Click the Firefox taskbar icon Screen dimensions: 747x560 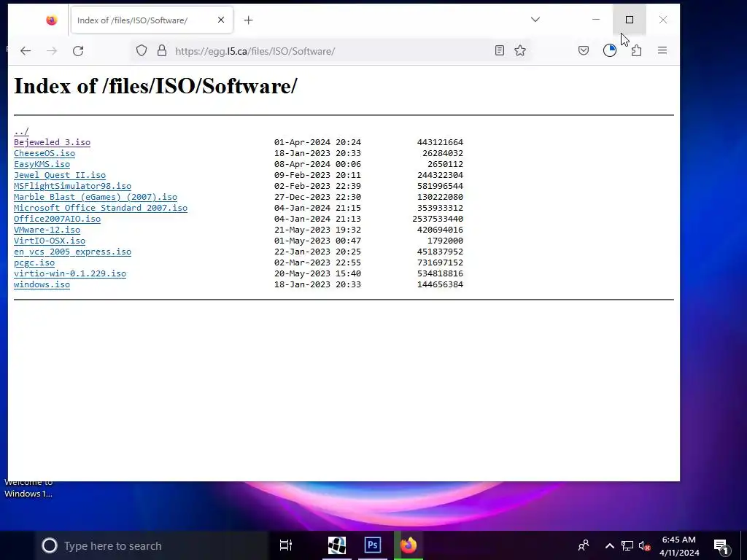point(409,545)
